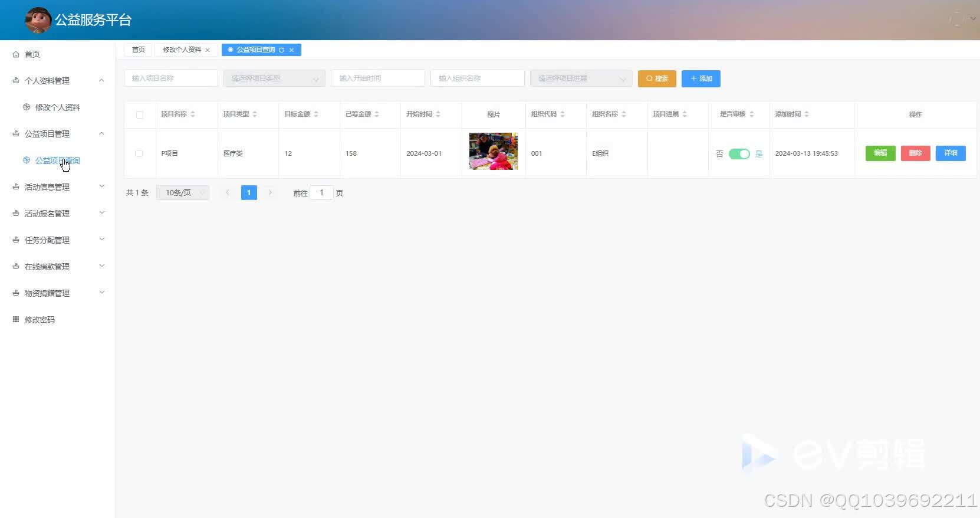Focus the 输入开始时间 field
980x518 pixels.
(378, 78)
